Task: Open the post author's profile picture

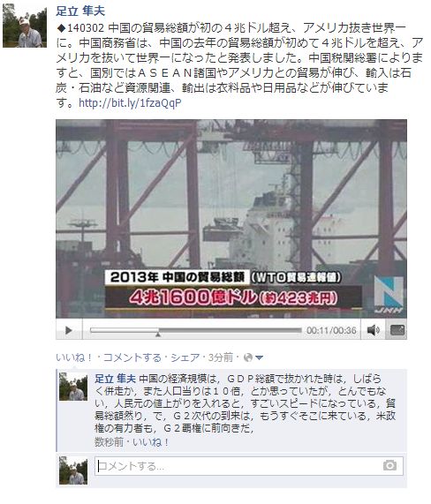Action: (25, 26)
